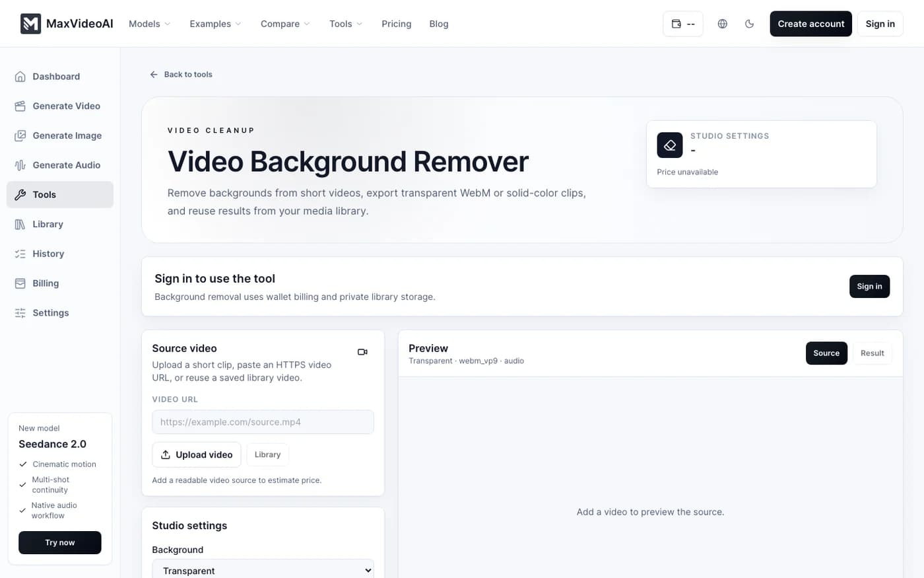The image size is (924, 578).
Task: Click the Cinematic motion feature text
Action: tap(64, 464)
